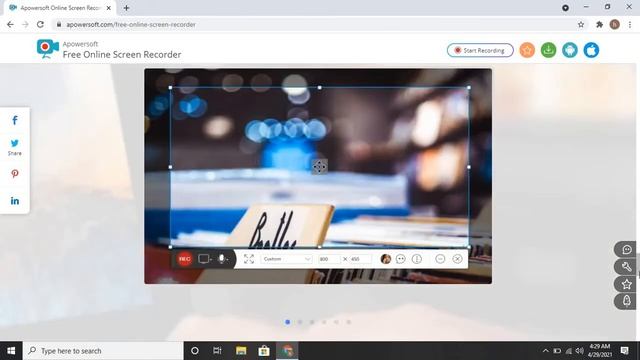This screenshot has width=640, height=360.
Task: Open the Chrome extensions puzzle icon
Action: 599,24
